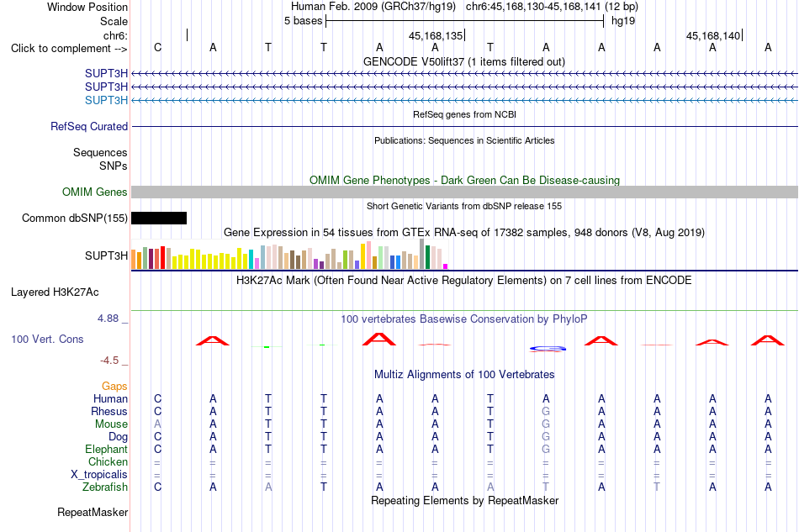This screenshot has height=532, width=799.
Task: Click the hg19 scale bar label
Action: [622, 21]
